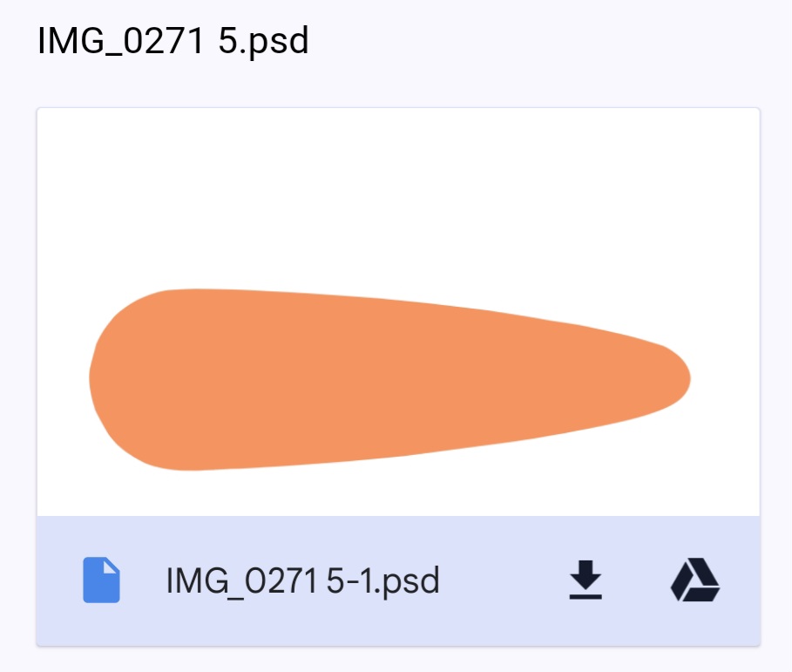
Task: Open the PSD attachment preview card
Action: pyautogui.click(x=398, y=377)
